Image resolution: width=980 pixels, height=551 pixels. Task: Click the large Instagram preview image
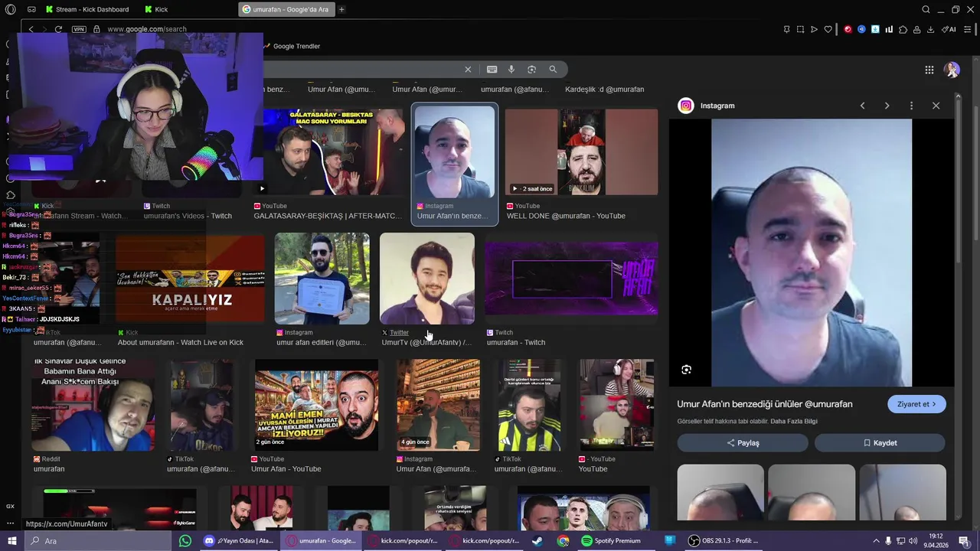812,253
